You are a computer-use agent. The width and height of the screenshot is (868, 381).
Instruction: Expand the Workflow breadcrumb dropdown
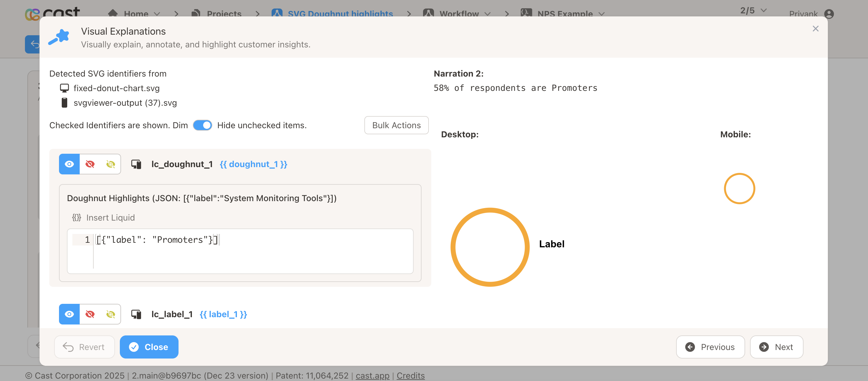point(488,14)
